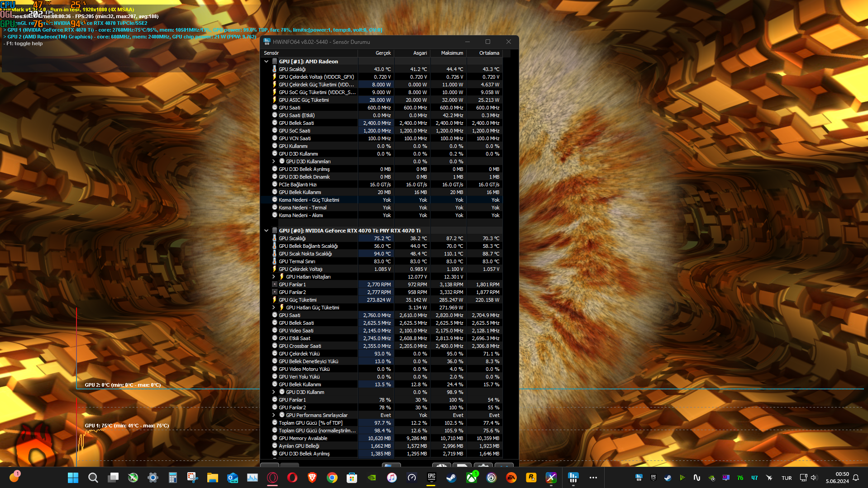868x488 pixels.
Task: Open iTunes music app on the taskbar
Action: click(392, 478)
